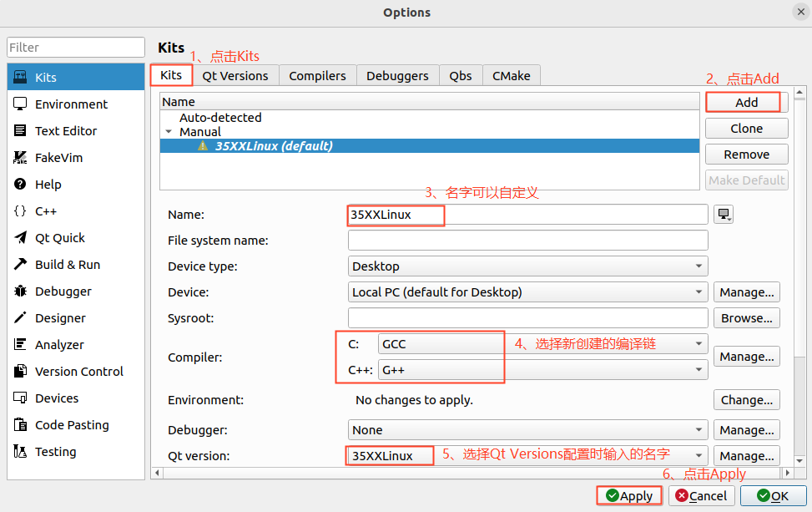Open the Environment settings icon

[20, 104]
